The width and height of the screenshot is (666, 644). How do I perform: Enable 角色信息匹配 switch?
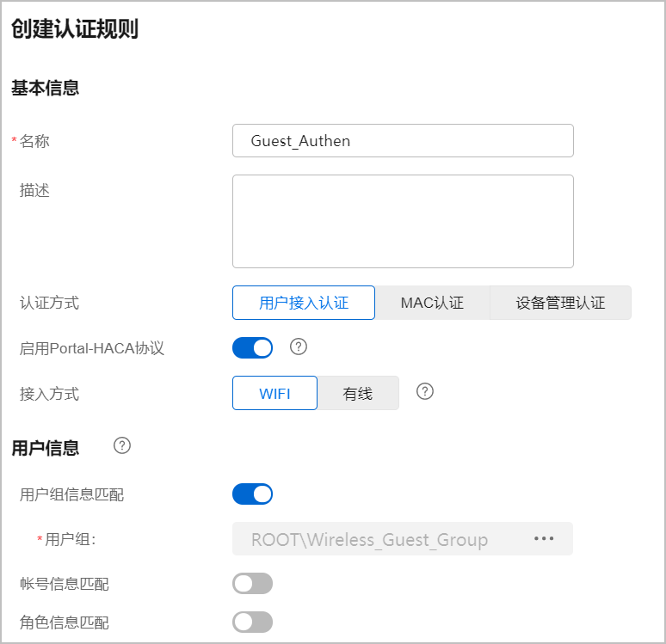click(252, 622)
